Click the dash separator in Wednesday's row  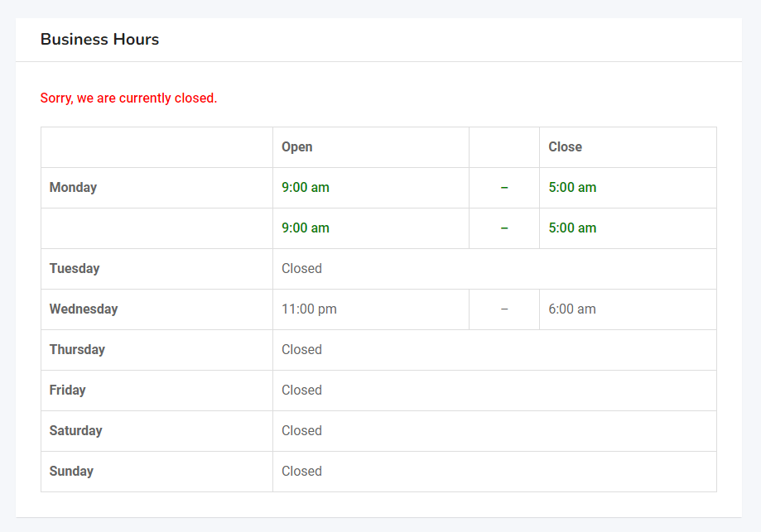point(504,309)
